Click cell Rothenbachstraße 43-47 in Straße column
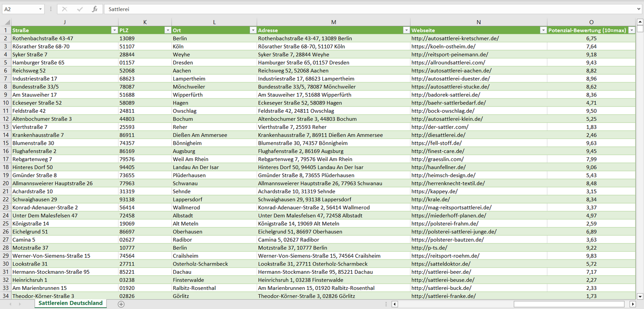The image size is (644, 309). point(65,38)
